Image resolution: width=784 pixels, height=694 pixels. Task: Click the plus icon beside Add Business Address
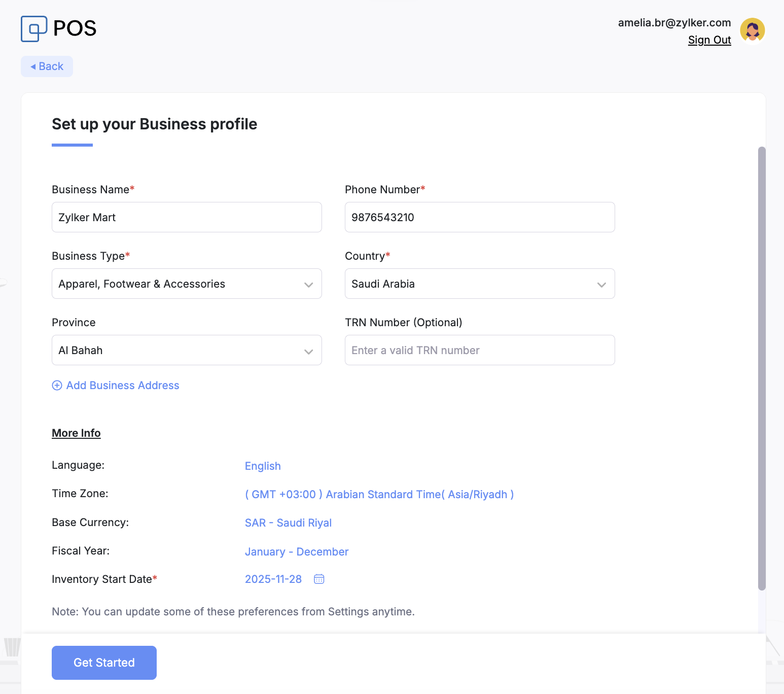(x=57, y=386)
